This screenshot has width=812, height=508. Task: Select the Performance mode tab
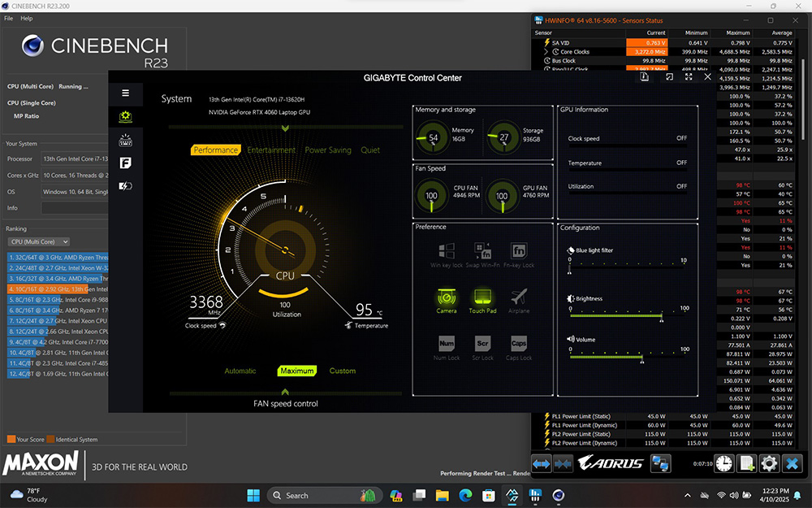pyautogui.click(x=215, y=150)
